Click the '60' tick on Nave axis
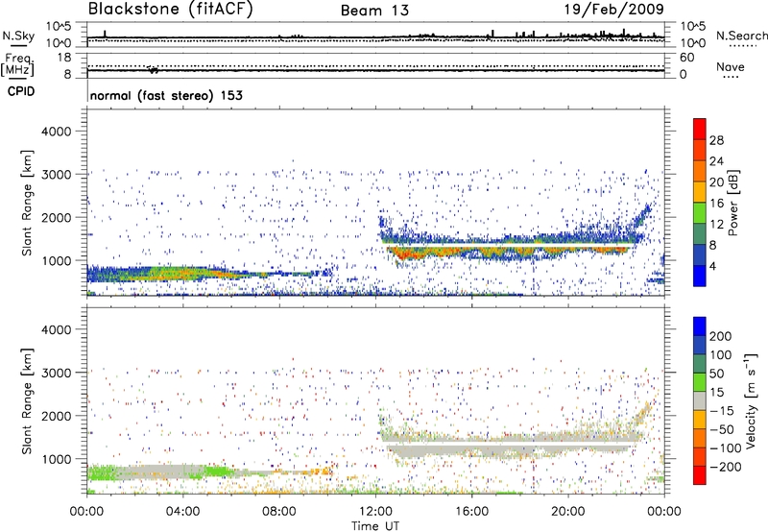 click(x=687, y=58)
